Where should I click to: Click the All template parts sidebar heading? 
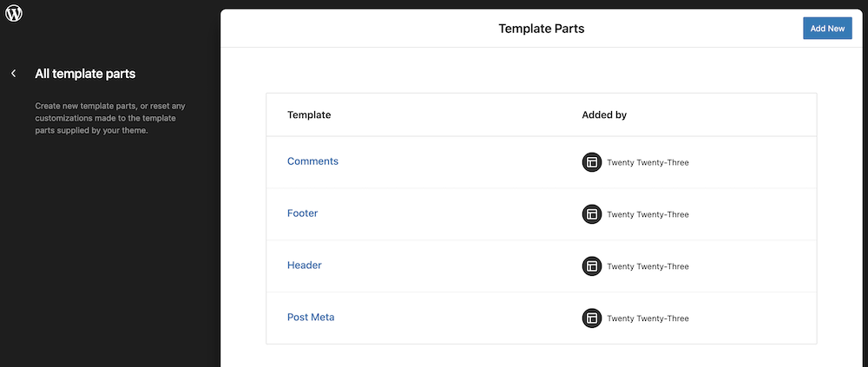(x=85, y=74)
